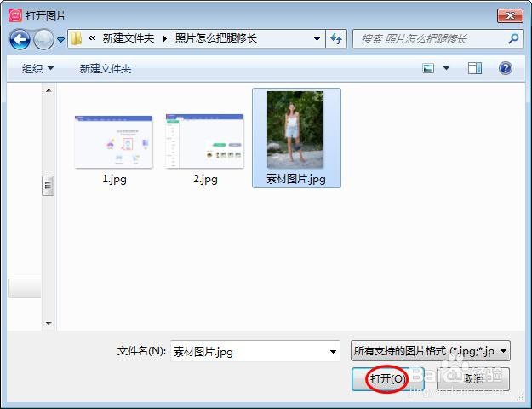
Task: Click the magnifier search icon
Action: pyautogui.click(x=513, y=39)
